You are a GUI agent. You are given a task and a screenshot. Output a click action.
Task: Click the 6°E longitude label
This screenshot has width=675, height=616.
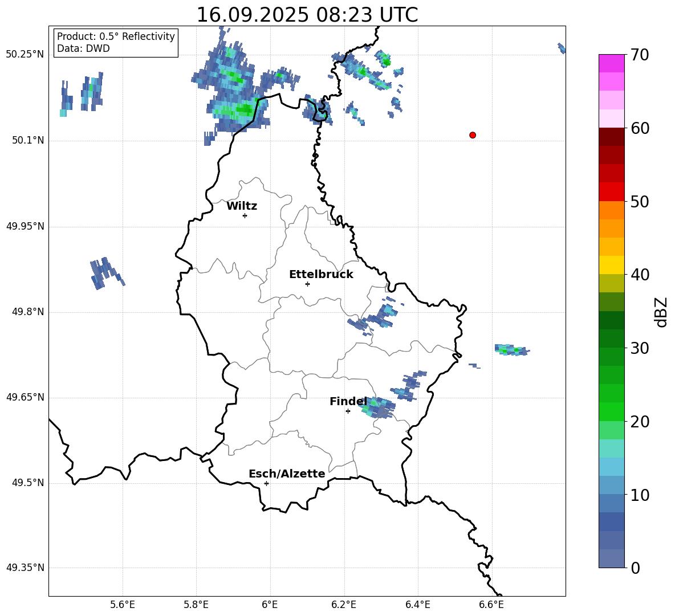270,605
